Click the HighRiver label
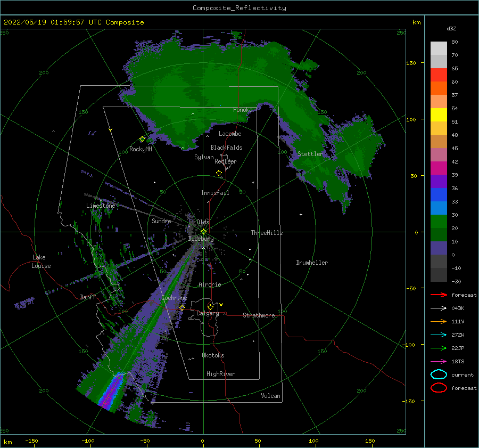Viewport: 479px width, 448px height. [x=221, y=374]
